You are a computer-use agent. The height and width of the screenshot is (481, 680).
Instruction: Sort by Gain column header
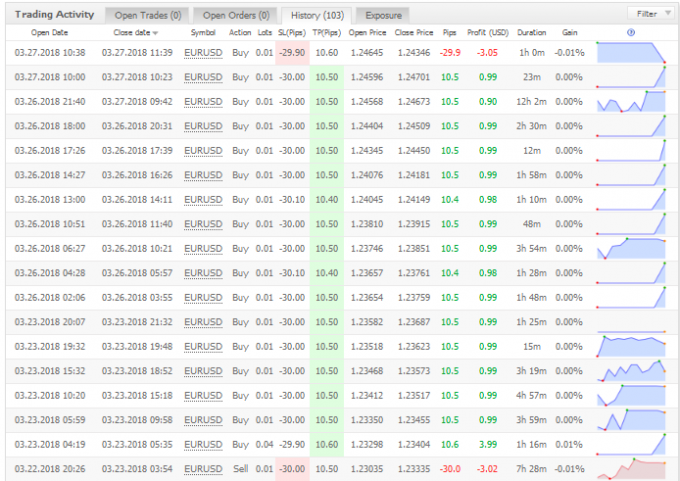pyautogui.click(x=569, y=33)
